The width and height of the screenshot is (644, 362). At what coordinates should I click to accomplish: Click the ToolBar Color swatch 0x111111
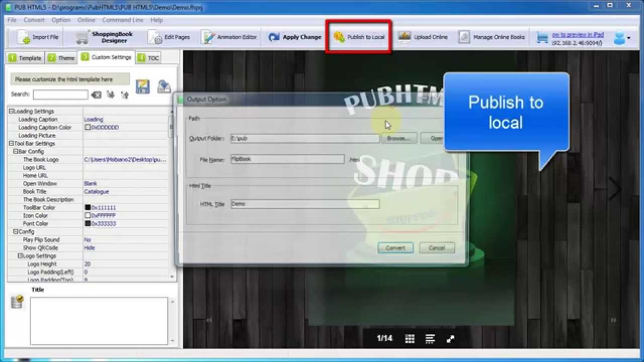[x=88, y=208]
